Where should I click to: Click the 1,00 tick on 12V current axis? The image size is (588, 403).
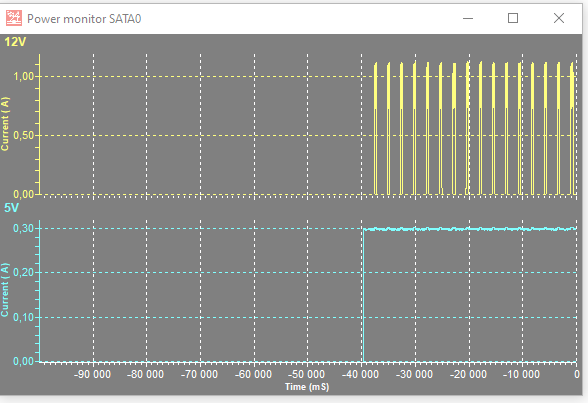pos(24,76)
